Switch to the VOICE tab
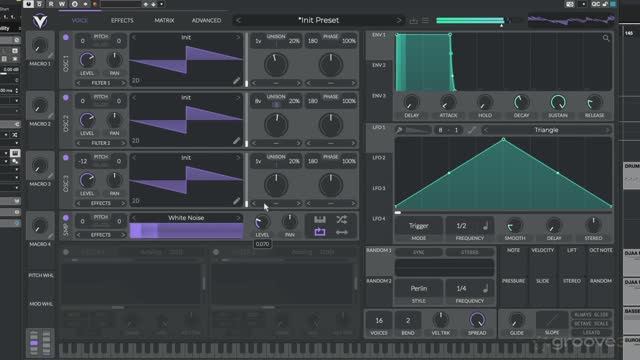The width and height of the screenshot is (640, 360). [80, 20]
